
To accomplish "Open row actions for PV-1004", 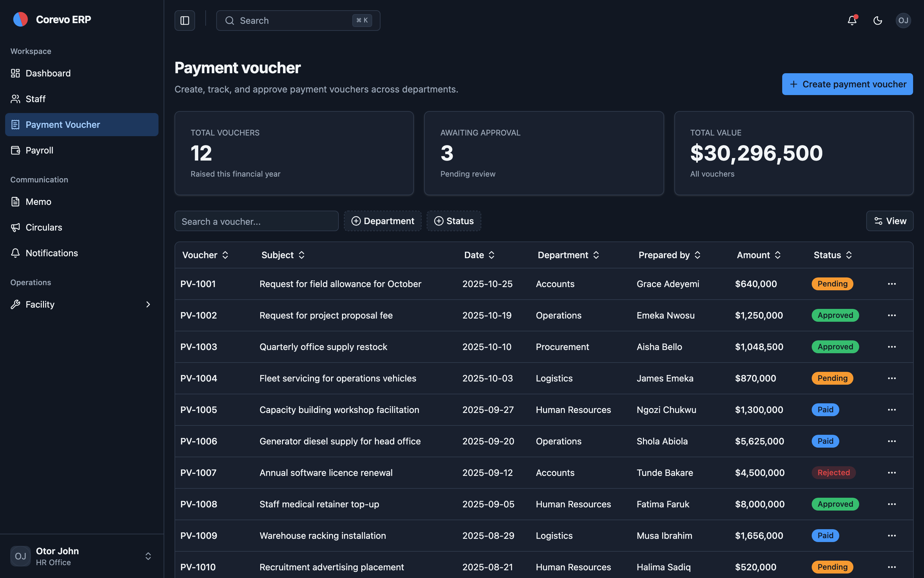I will [892, 379].
